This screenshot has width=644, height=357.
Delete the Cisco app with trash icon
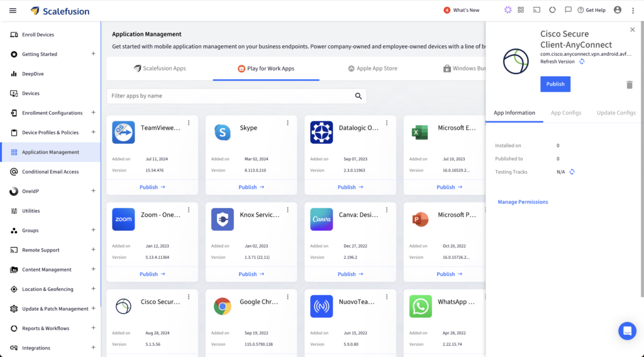point(629,85)
